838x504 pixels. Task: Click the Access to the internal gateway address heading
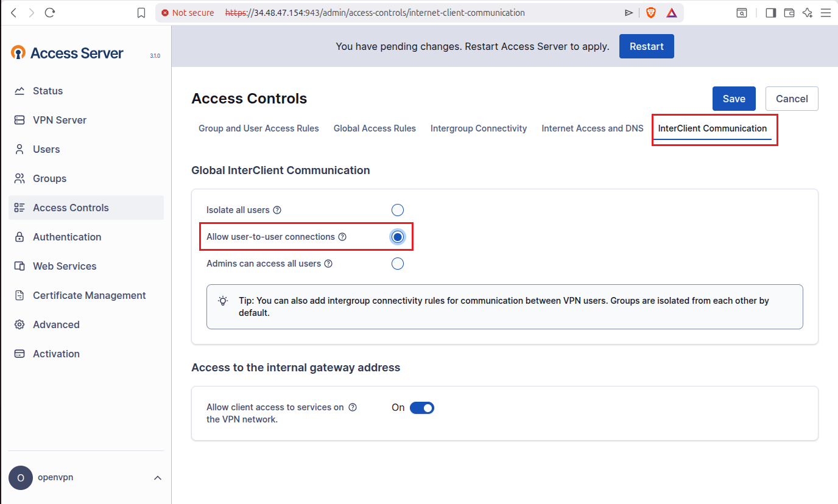(296, 368)
